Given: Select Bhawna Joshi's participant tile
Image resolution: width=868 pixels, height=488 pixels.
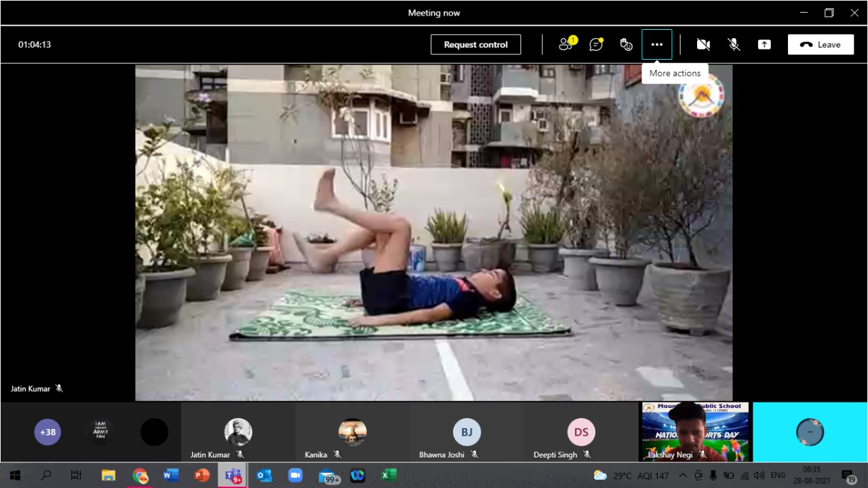Looking at the screenshot, I should [x=467, y=432].
